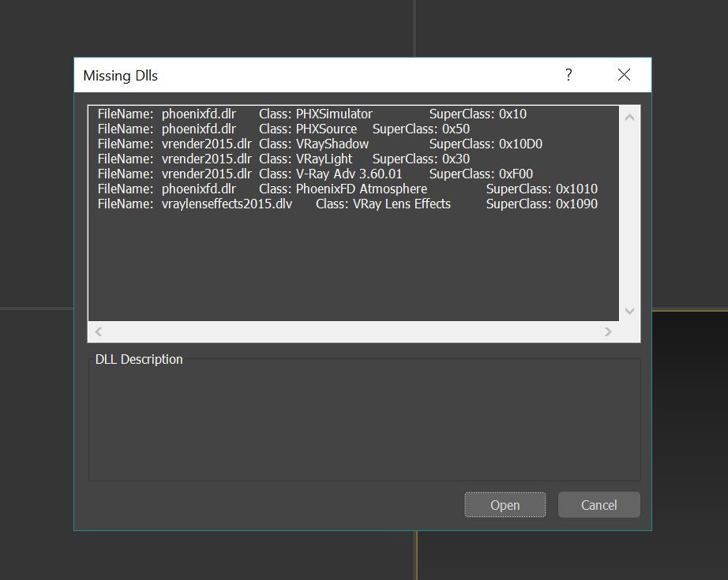Click the Open button
The width and height of the screenshot is (728, 580).
click(x=505, y=504)
